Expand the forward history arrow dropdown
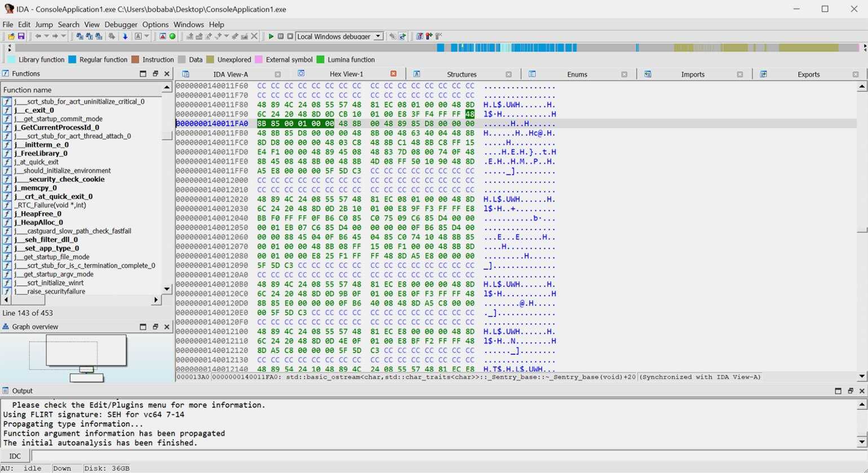868x473 pixels. 64,37
